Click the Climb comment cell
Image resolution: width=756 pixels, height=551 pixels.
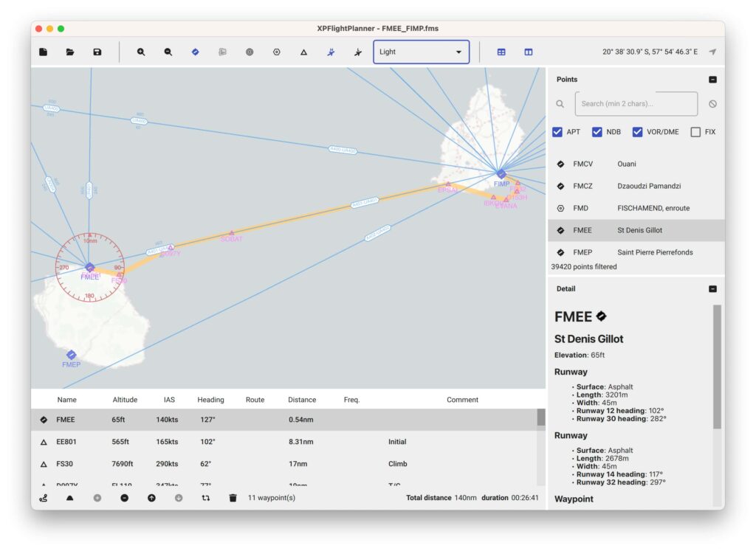(x=398, y=464)
